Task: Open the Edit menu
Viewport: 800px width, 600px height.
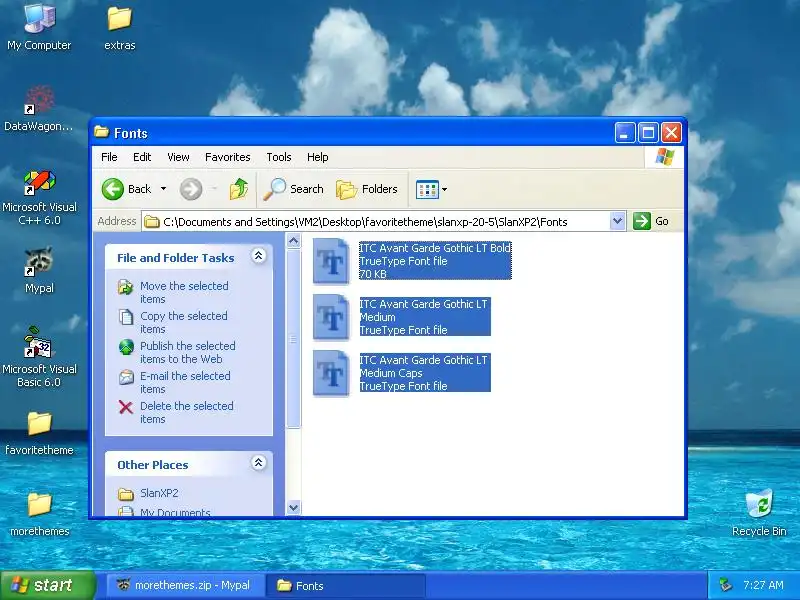Action: [142, 157]
